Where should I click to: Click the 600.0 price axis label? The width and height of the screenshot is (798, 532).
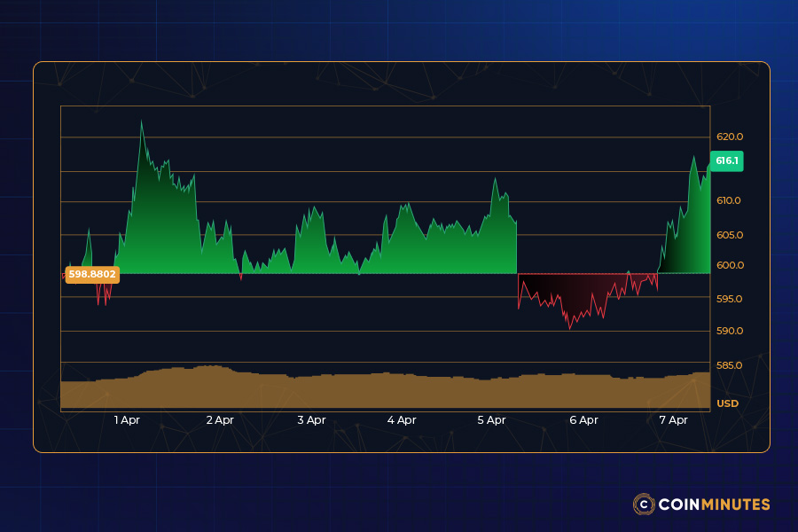tap(729, 265)
